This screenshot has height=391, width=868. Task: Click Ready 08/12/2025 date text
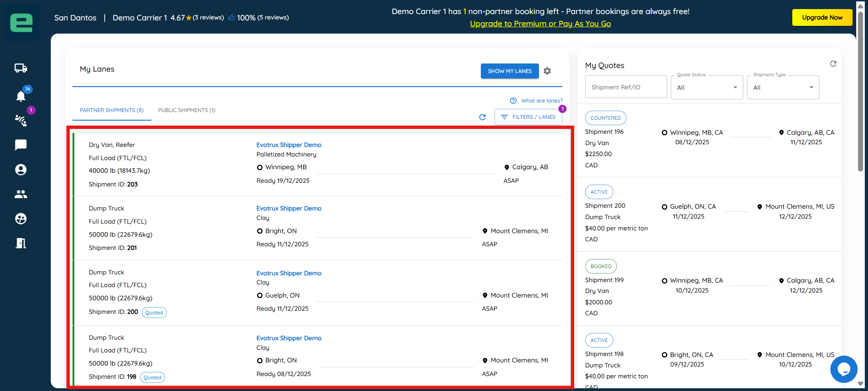284,374
